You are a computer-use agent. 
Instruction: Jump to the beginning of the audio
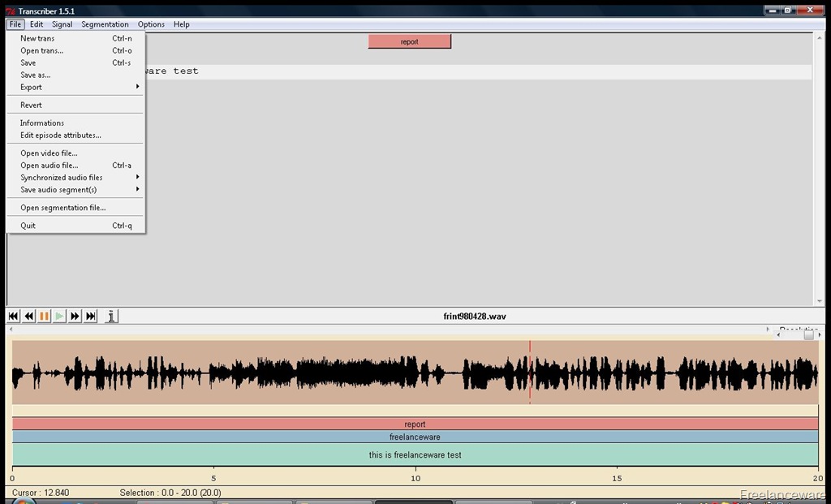tap(13, 317)
